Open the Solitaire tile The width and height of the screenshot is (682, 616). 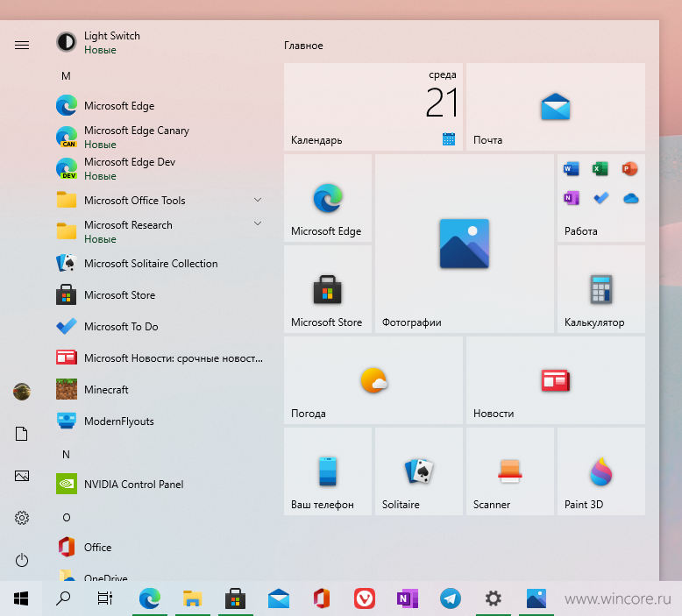[x=418, y=471]
